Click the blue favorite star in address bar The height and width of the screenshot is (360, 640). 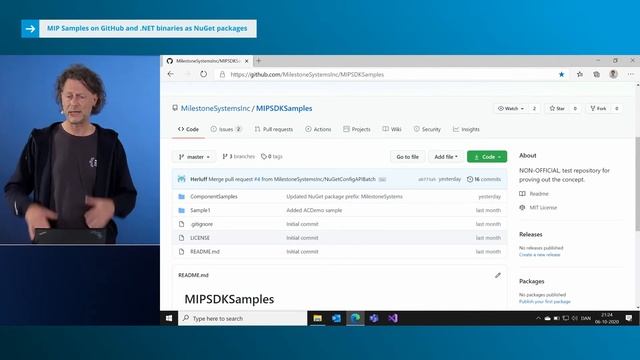tap(562, 74)
